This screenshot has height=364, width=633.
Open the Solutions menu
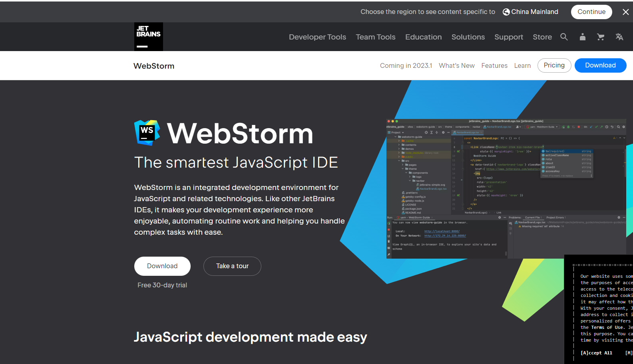[468, 37]
